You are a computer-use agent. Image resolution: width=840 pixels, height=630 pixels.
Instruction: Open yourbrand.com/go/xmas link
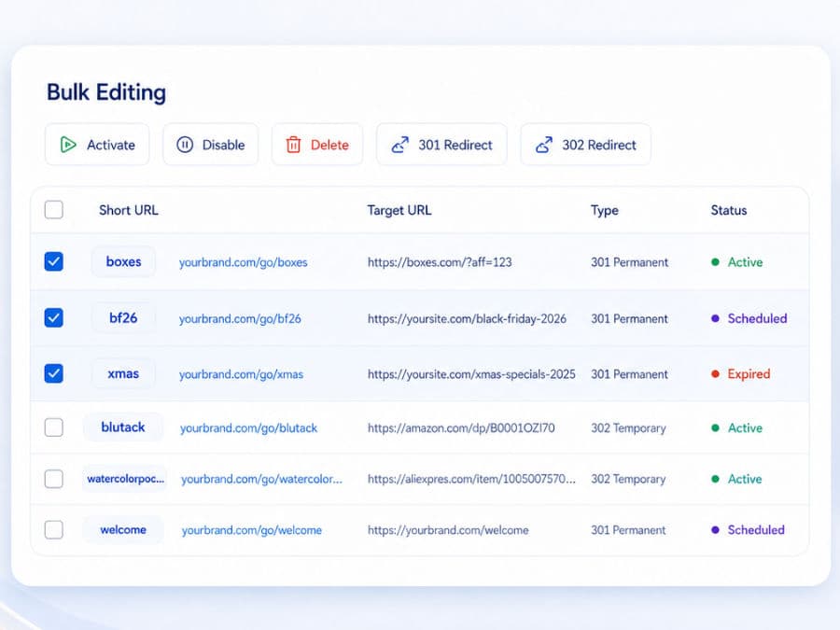click(x=241, y=374)
